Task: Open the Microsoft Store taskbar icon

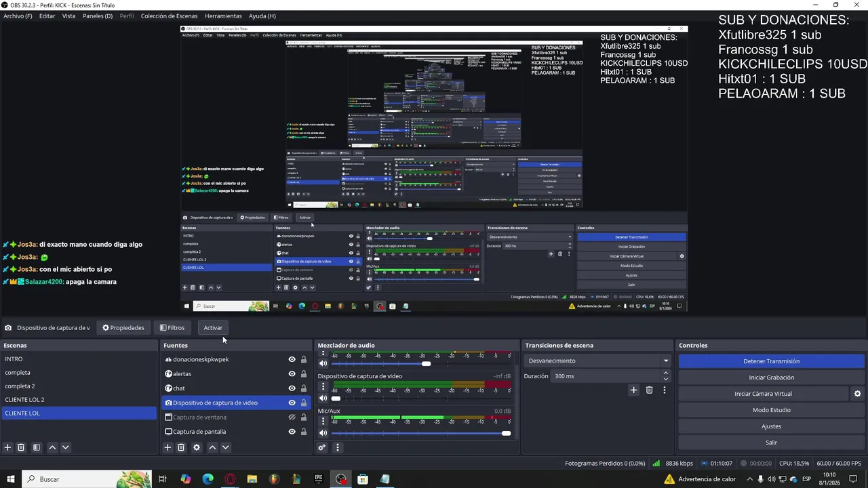Action: [363, 479]
